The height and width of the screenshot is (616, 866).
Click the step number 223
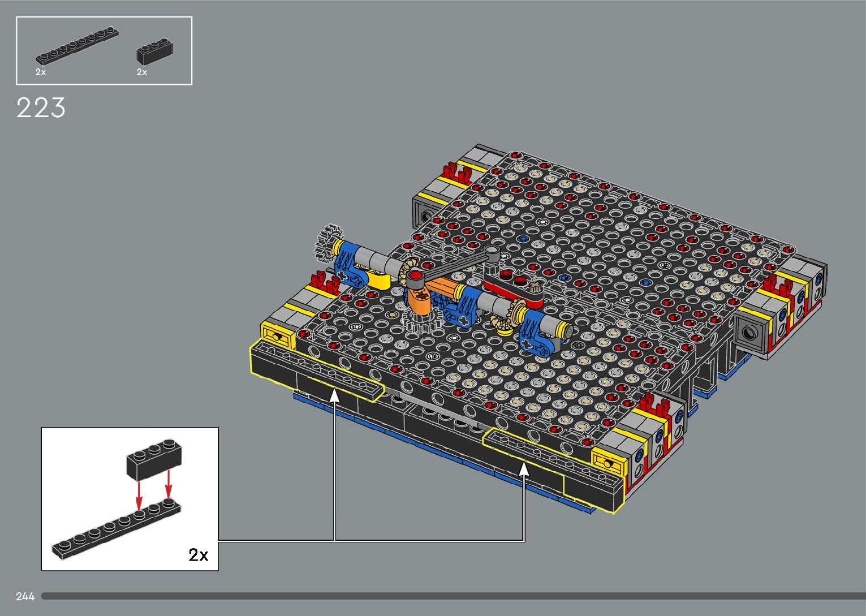point(41,108)
